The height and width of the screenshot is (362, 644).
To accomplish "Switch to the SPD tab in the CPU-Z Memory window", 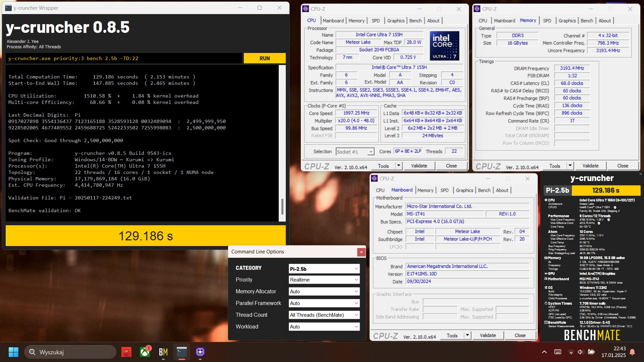I will pyautogui.click(x=547, y=21).
